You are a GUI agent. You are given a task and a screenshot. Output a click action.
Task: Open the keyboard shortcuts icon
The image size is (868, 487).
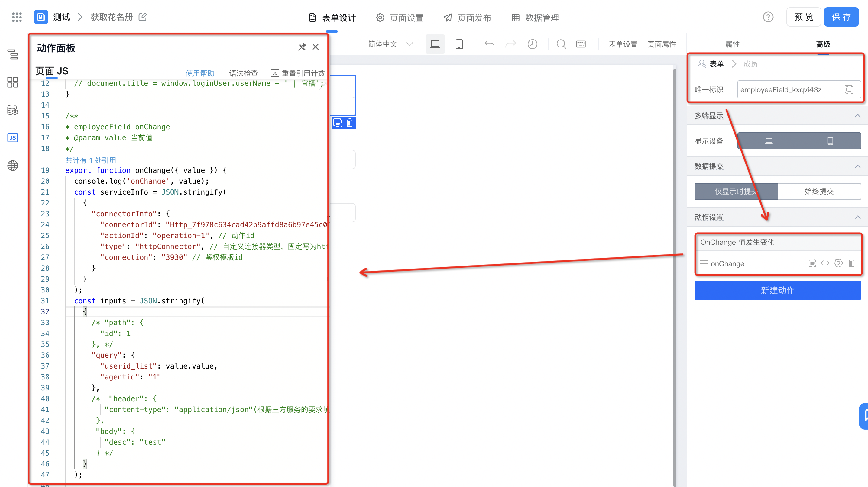tap(581, 44)
